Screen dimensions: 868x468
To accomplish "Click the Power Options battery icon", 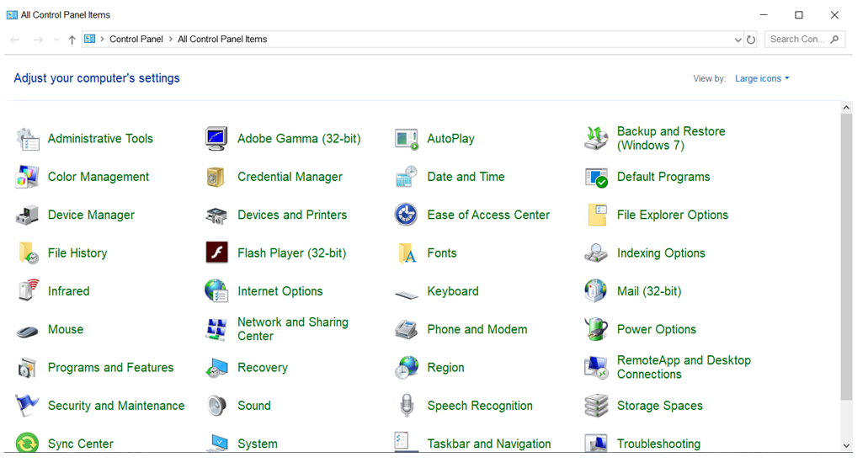I will pos(596,329).
